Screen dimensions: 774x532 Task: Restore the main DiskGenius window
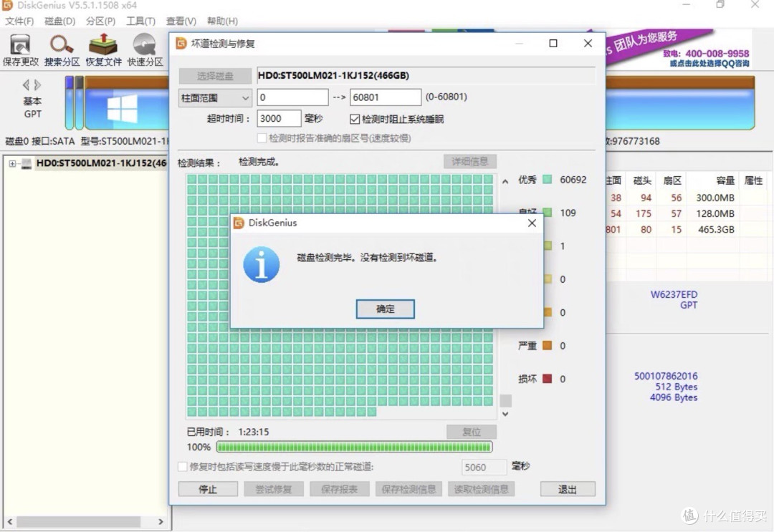[720, 5]
